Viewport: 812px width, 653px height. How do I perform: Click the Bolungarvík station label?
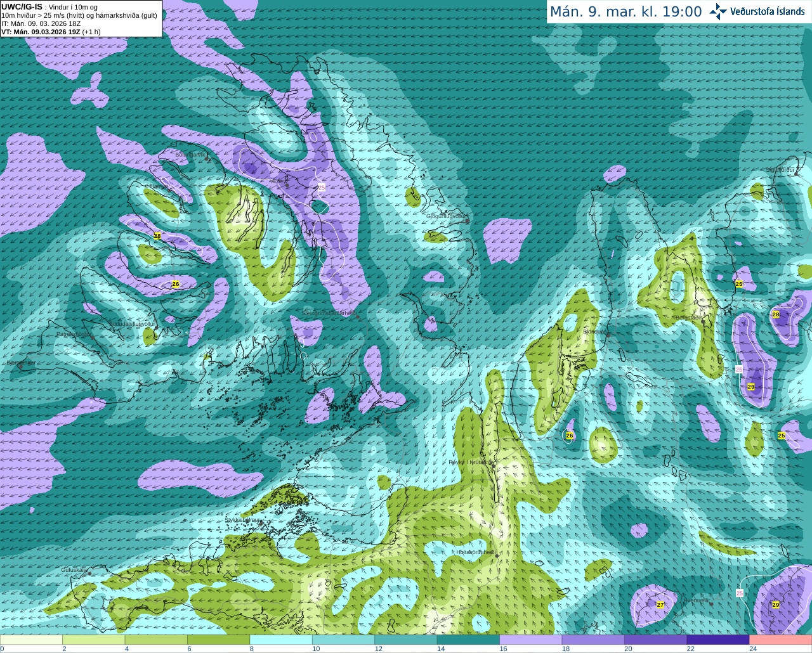[190, 154]
